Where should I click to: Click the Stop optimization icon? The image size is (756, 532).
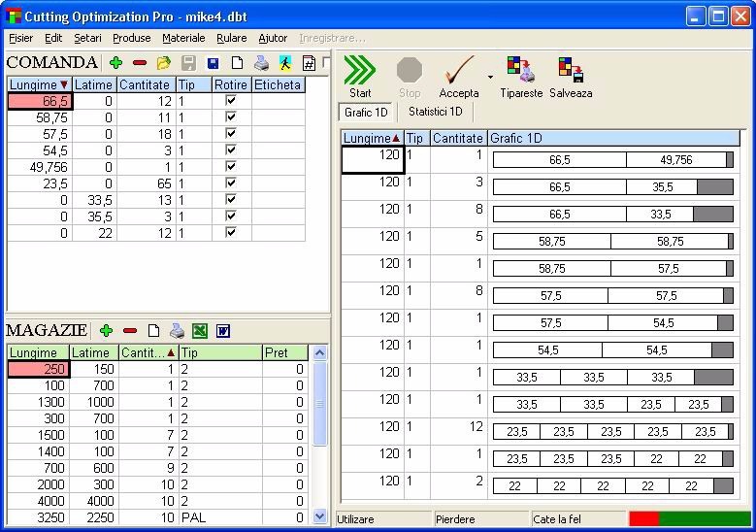410,77
